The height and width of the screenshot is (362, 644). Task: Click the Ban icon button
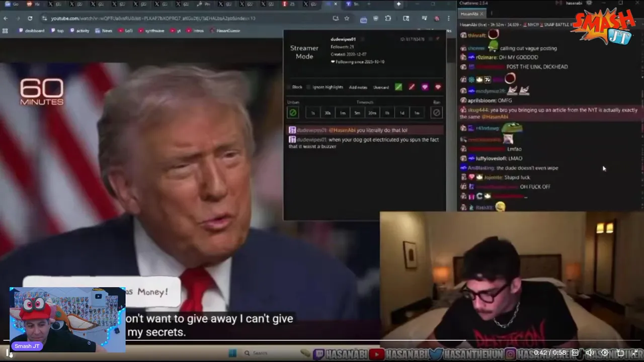437,113
